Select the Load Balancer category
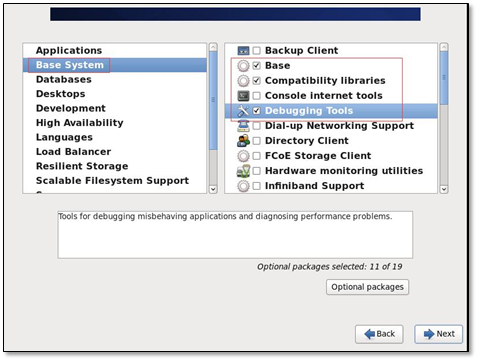Screen dimensions: 478x361 point(115,152)
